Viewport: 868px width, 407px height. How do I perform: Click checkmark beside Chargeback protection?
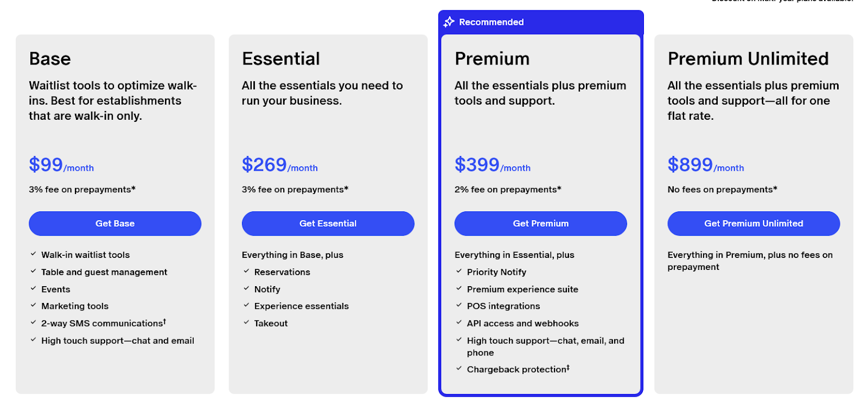tap(459, 369)
